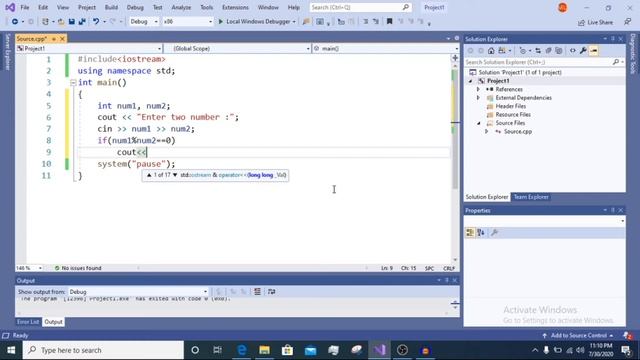
Task: Expand the Source.cpp tree node
Action: [x=487, y=131]
